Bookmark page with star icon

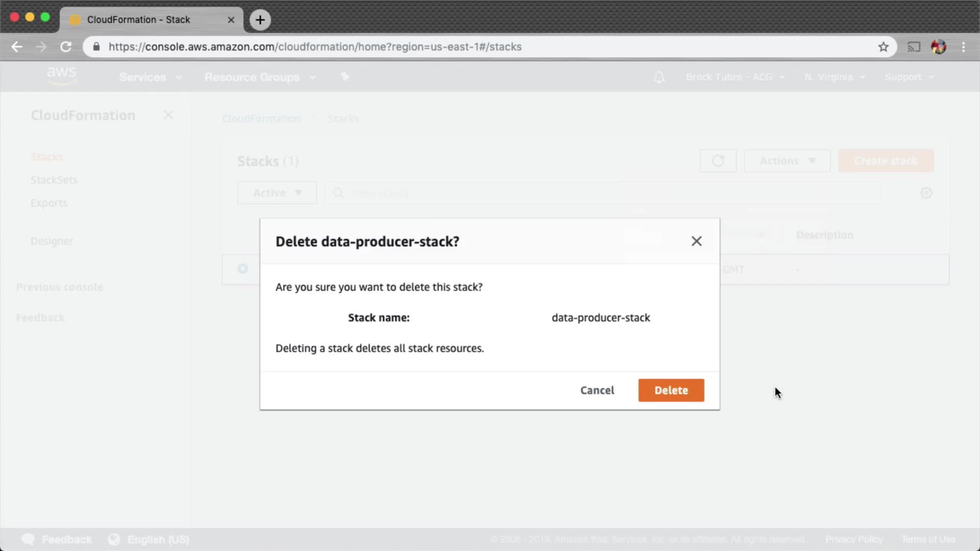coord(883,47)
